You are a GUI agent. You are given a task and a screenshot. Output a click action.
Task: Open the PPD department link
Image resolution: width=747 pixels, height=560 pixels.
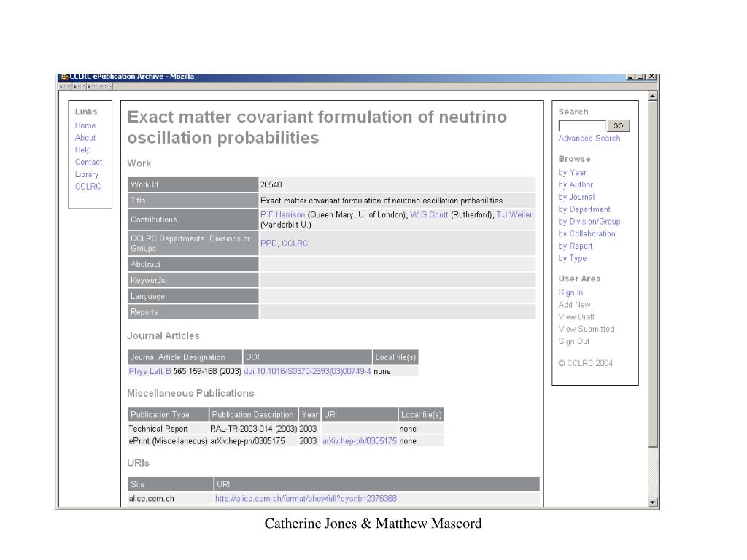pyautogui.click(x=268, y=244)
